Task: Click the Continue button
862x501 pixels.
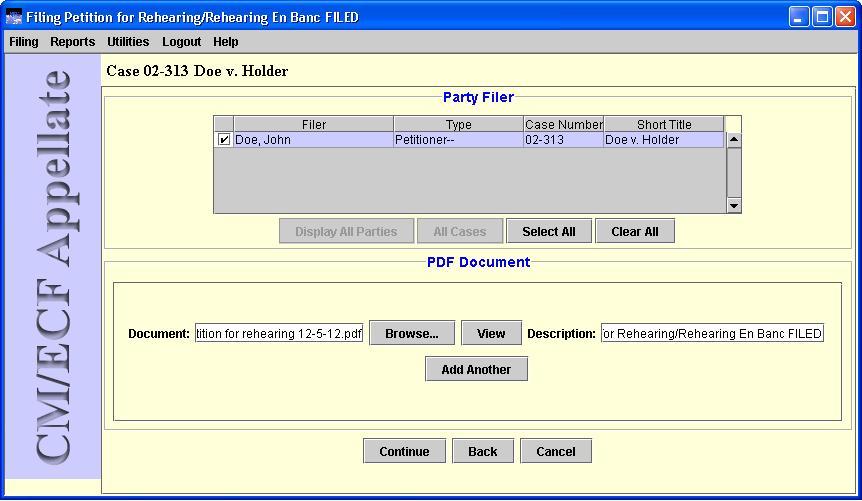Action: click(404, 451)
